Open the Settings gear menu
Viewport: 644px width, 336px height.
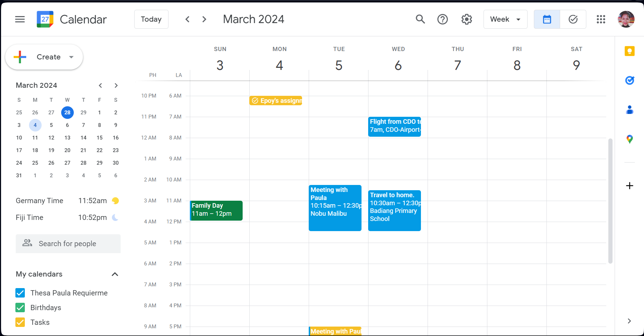coord(466,19)
